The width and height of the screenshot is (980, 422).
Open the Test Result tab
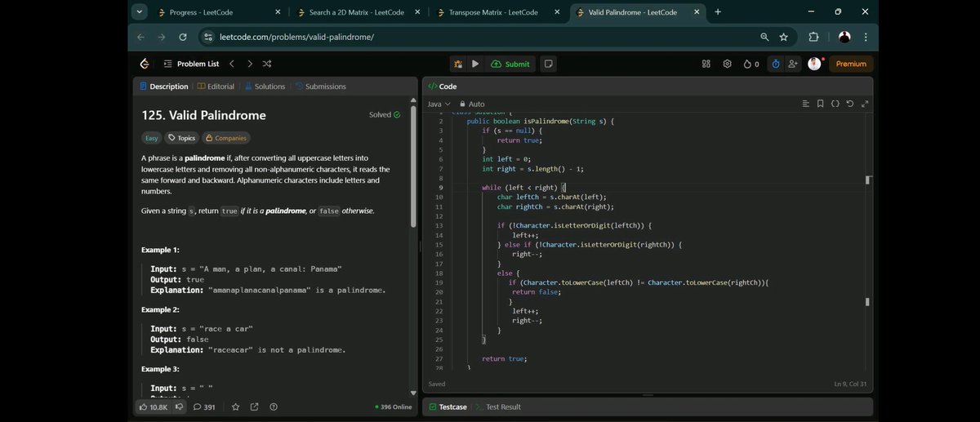[497, 406]
